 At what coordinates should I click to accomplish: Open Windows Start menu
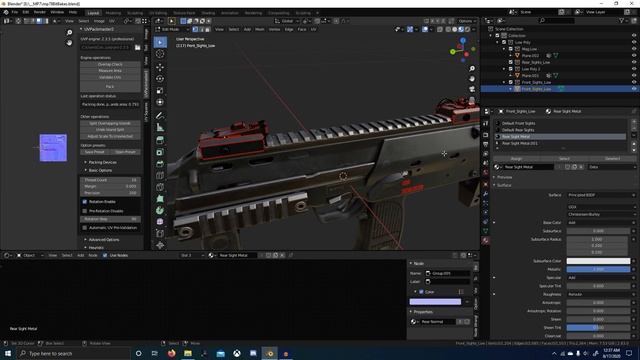[7, 353]
